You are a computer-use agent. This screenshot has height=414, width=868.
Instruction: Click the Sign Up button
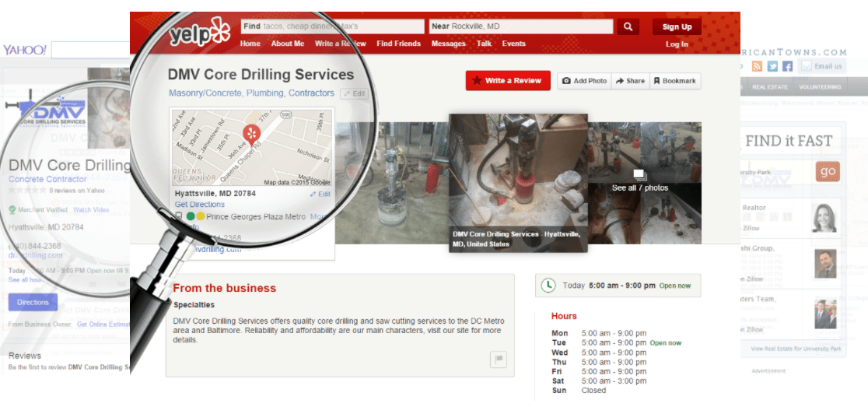(677, 26)
